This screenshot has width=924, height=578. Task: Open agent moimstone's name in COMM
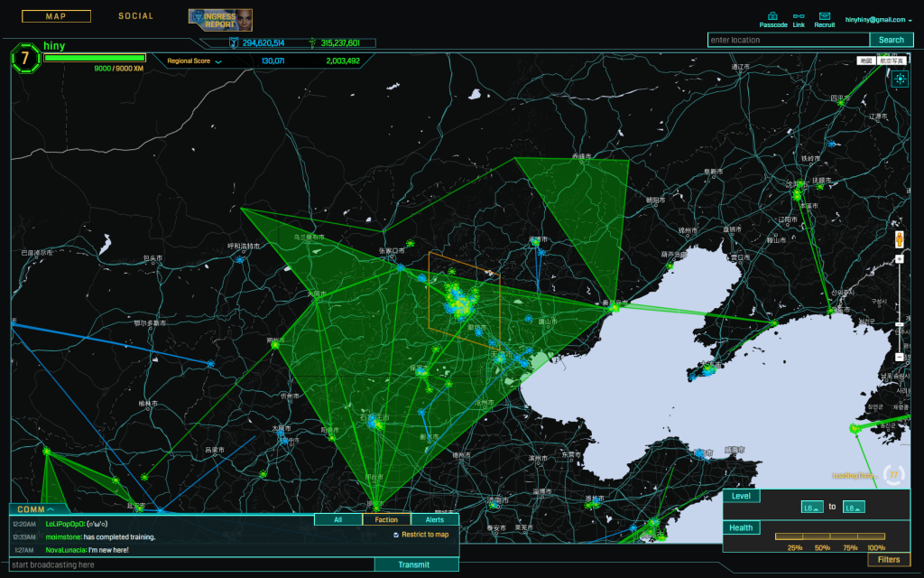[x=64, y=537]
